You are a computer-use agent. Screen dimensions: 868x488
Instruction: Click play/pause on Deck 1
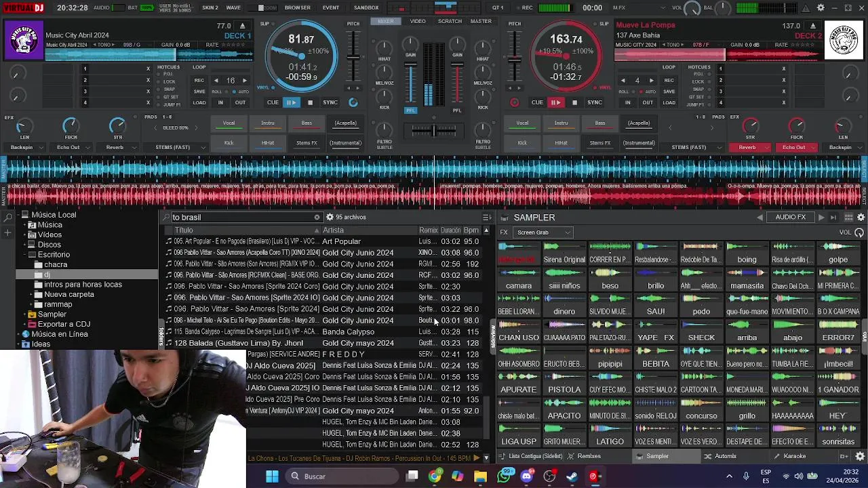291,102
